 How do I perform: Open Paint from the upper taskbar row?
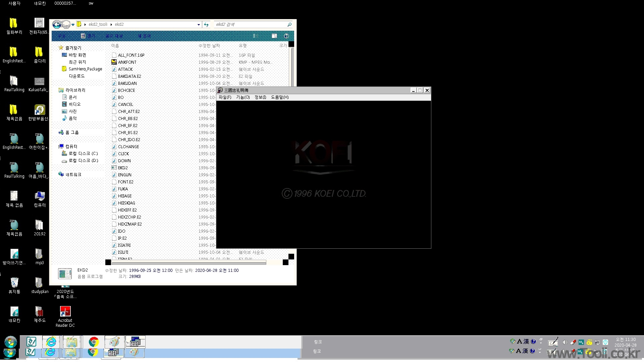point(114,342)
